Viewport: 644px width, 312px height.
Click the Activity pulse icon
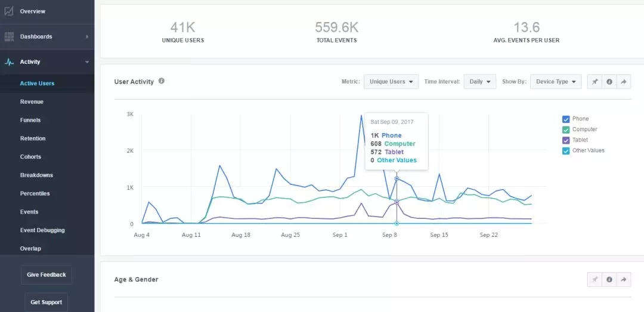pos(9,62)
